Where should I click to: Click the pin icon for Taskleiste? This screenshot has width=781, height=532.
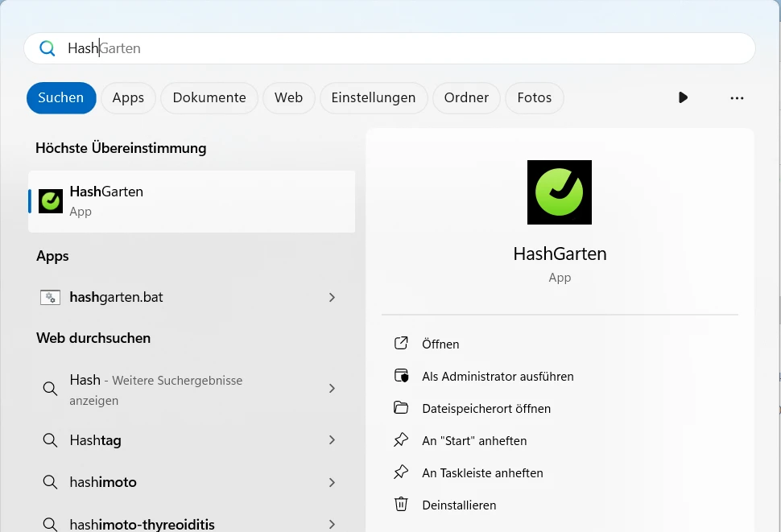click(401, 472)
